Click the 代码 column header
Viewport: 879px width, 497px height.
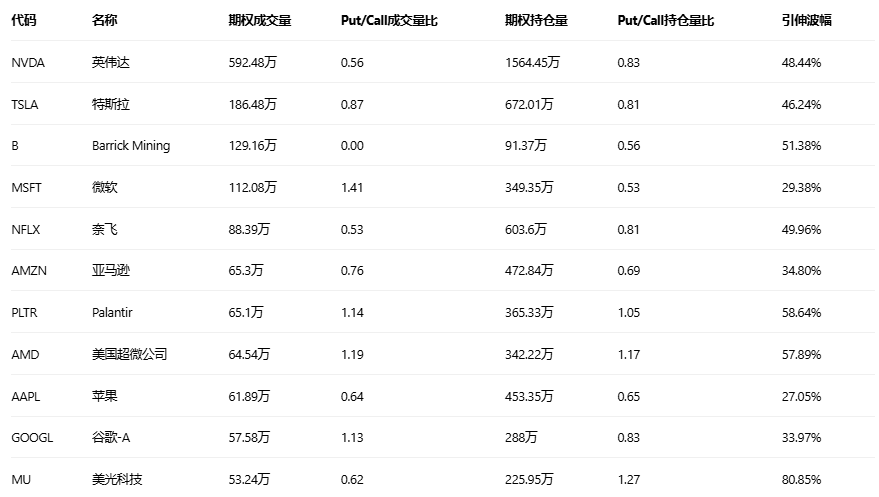(x=24, y=20)
